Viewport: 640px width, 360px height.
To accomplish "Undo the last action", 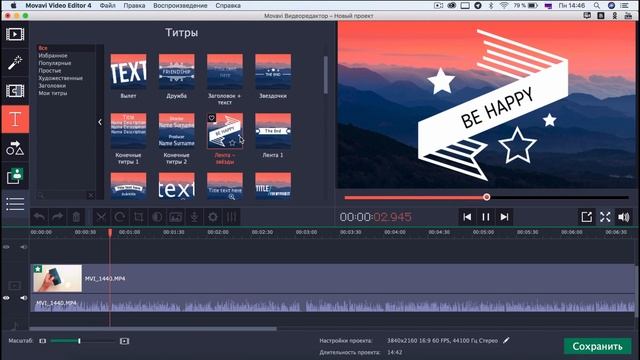I will click(x=39, y=217).
